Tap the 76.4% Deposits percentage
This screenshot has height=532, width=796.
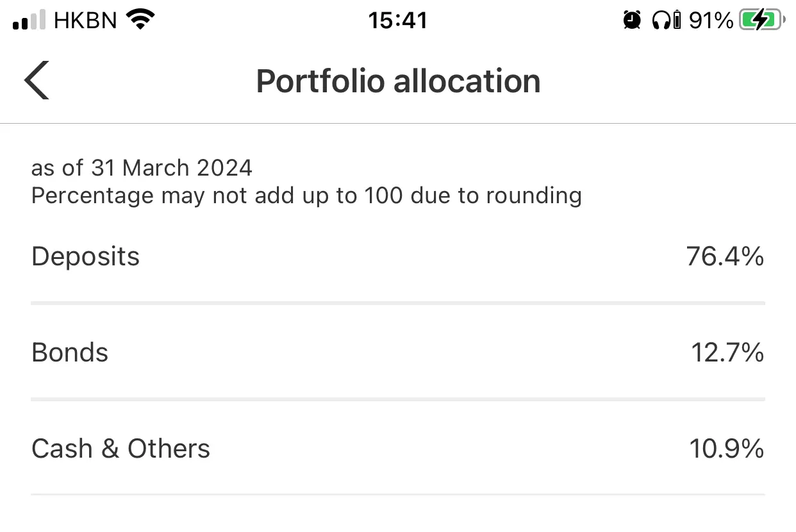(725, 256)
